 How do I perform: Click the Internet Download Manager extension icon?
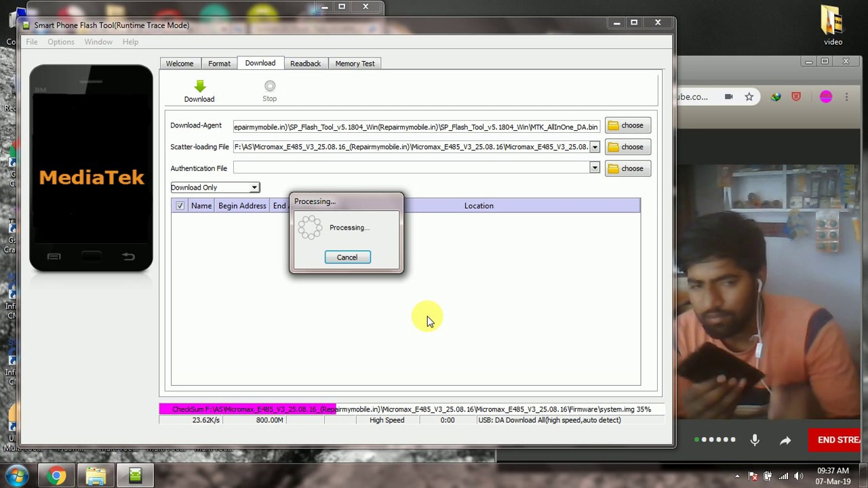[x=776, y=97]
